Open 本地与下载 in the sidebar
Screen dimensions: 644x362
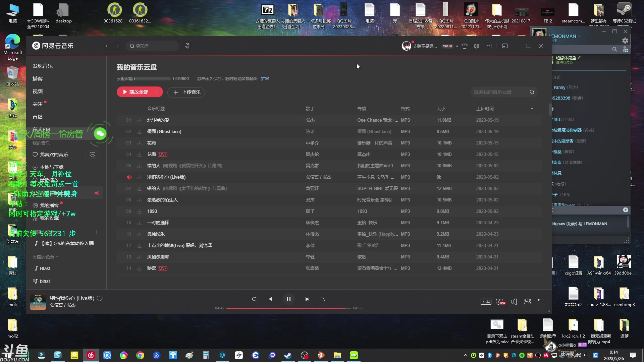(48, 167)
